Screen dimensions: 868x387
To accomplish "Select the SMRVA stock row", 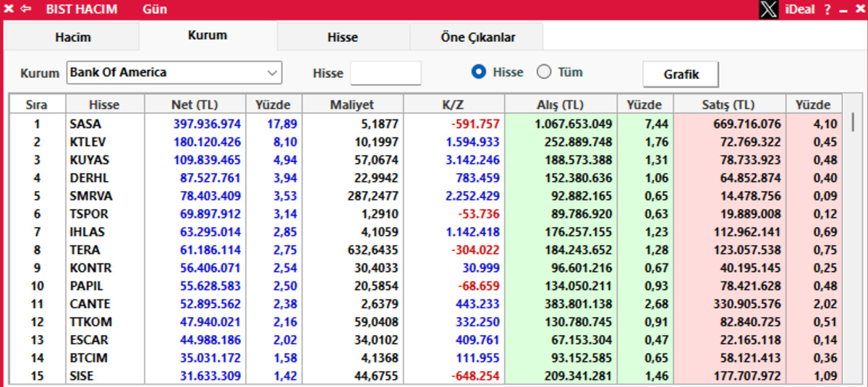I will pos(426,196).
